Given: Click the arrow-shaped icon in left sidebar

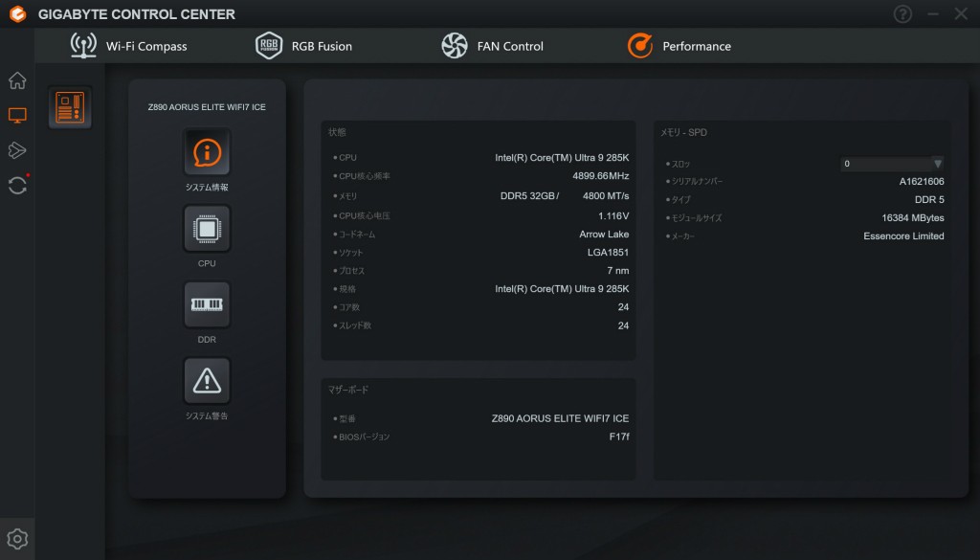Looking at the screenshot, I should point(17,150).
